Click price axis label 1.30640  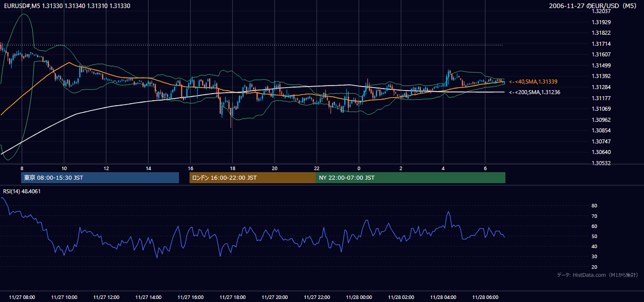[x=601, y=153]
